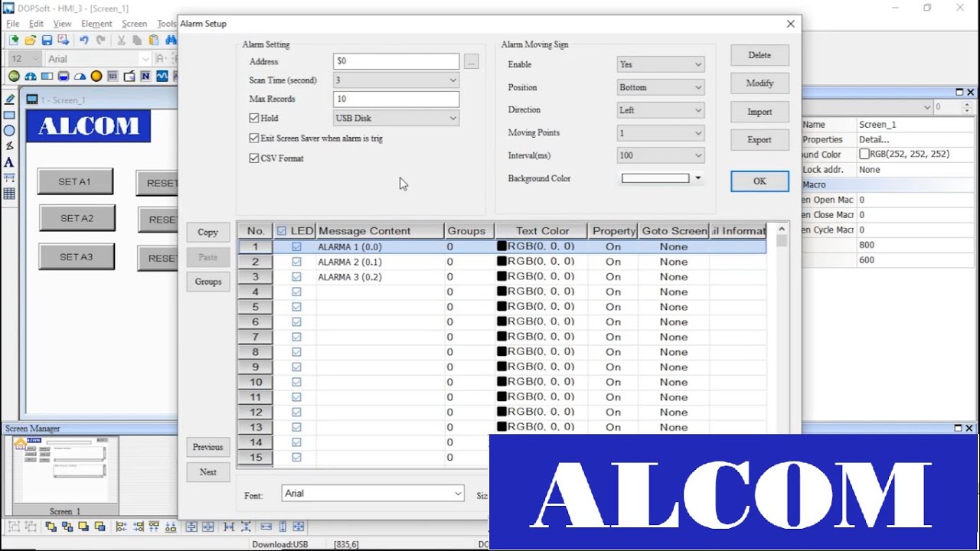The width and height of the screenshot is (980, 551).
Task: Toggle the CSV Format checkbox
Action: [x=254, y=158]
